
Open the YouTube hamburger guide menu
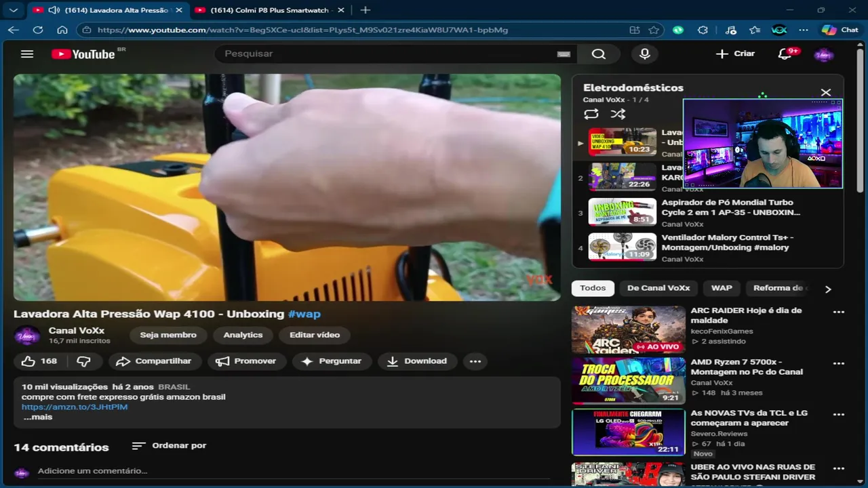pos(27,54)
